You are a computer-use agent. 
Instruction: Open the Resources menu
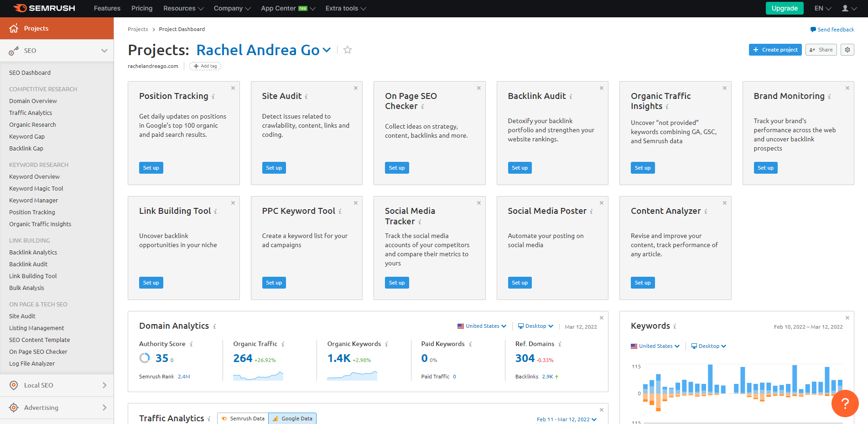[183, 8]
